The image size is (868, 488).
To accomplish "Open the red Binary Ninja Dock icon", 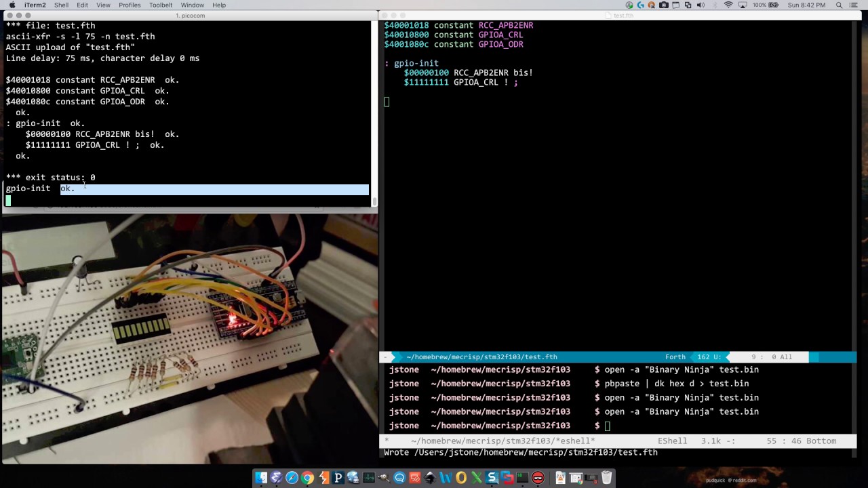I will click(x=538, y=478).
